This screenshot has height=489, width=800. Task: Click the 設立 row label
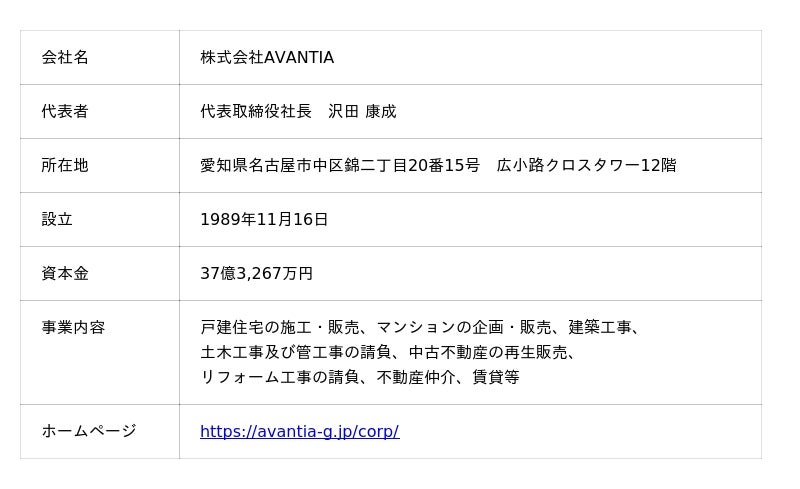click(57, 220)
